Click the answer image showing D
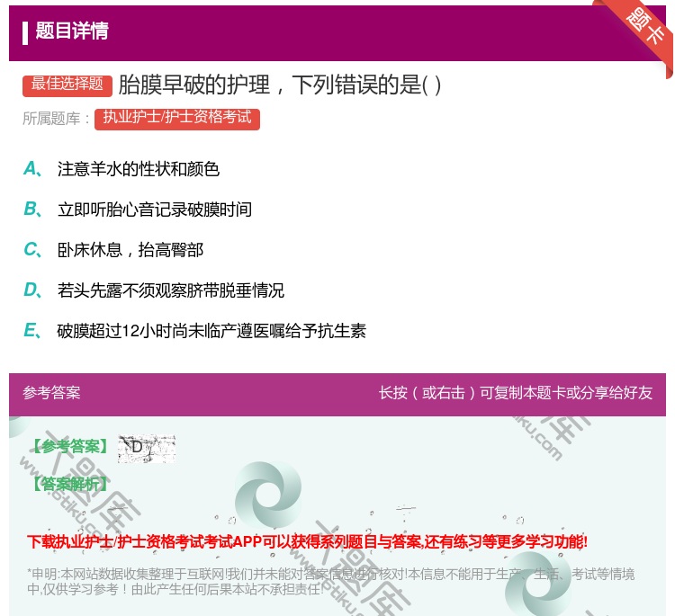This screenshot has width=675, height=616. pos(147,448)
